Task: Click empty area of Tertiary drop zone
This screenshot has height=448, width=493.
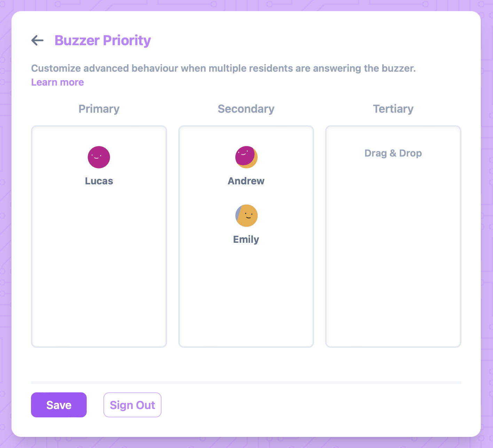Action: pos(393,250)
